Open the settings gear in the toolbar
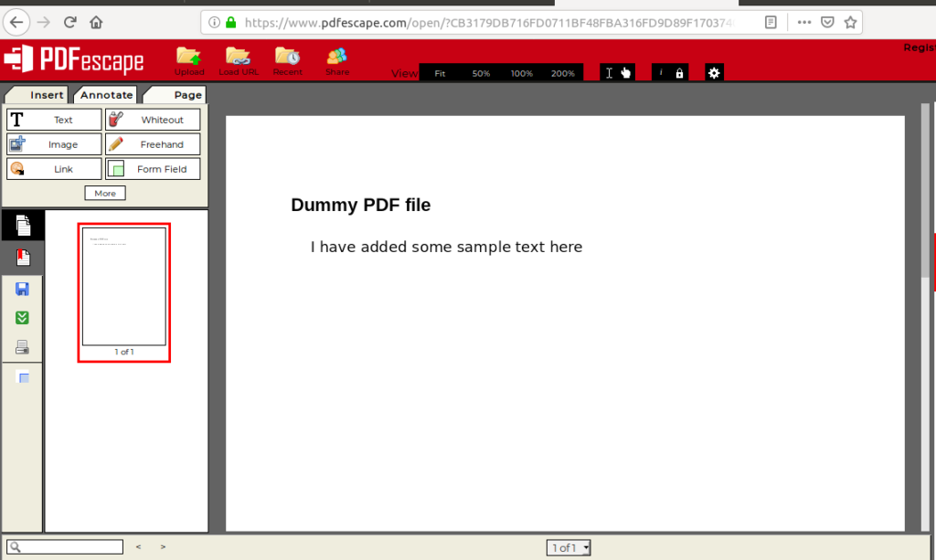936x560 pixels. (714, 72)
